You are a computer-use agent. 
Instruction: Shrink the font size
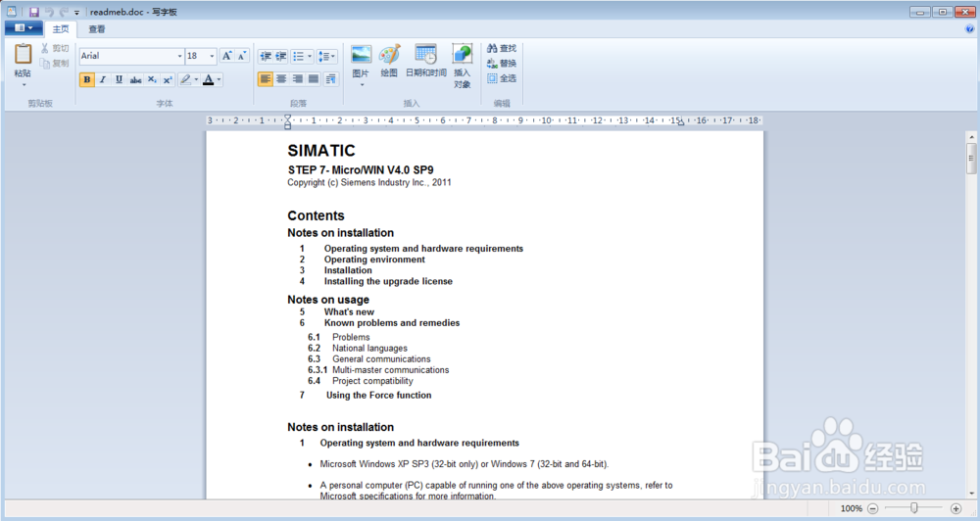(x=242, y=56)
